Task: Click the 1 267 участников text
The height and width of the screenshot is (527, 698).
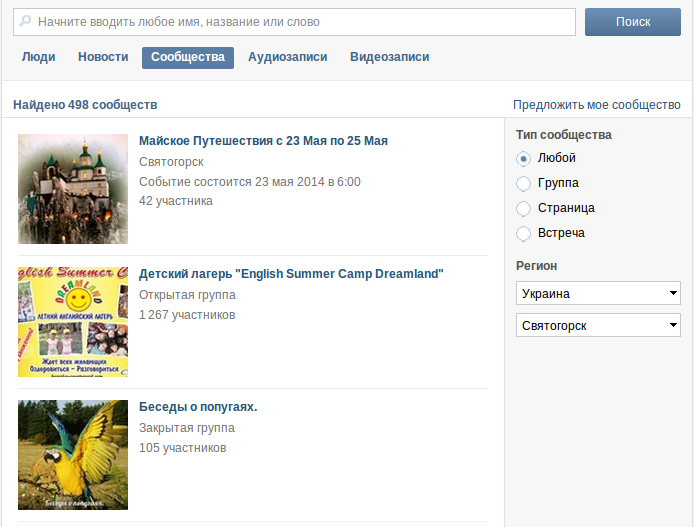Action: tap(187, 315)
